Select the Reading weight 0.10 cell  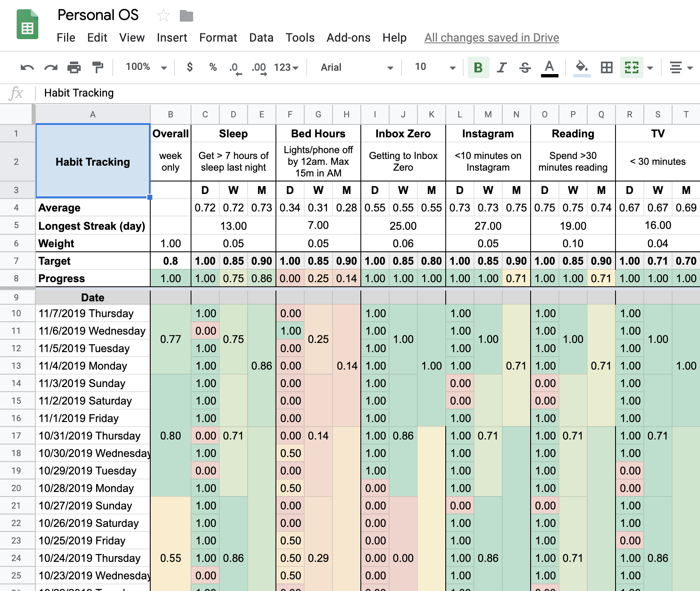(x=573, y=243)
